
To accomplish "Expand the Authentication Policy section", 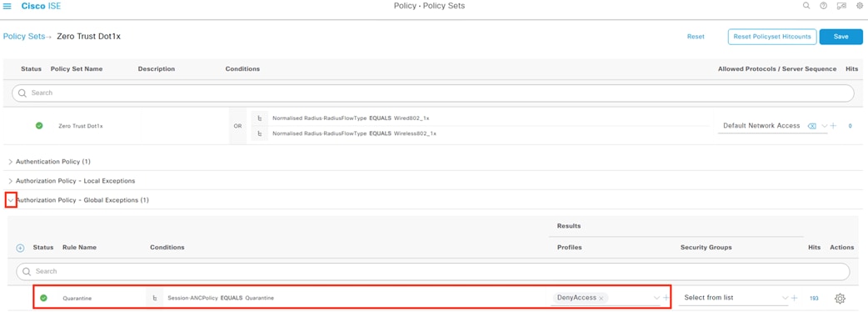I will (x=11, y=162).
